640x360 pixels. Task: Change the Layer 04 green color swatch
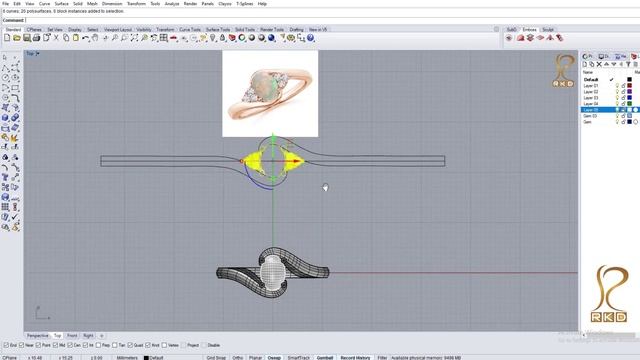point(629,104)
